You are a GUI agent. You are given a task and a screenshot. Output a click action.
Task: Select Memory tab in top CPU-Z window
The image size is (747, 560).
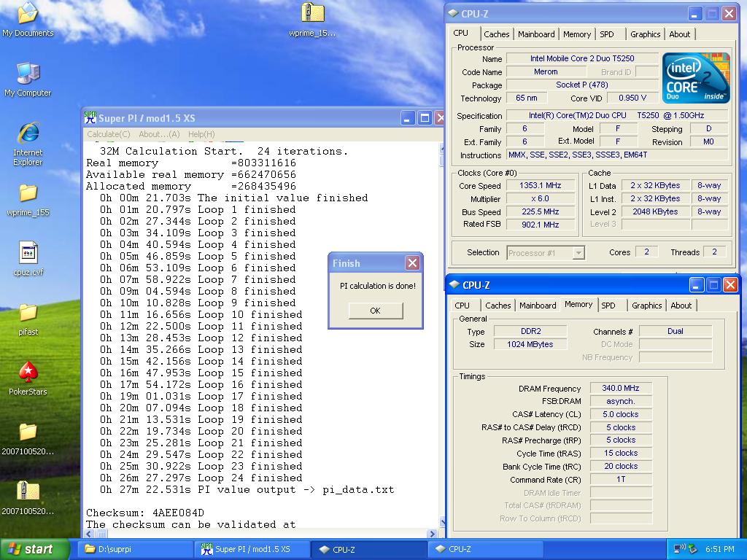(577, 34)
